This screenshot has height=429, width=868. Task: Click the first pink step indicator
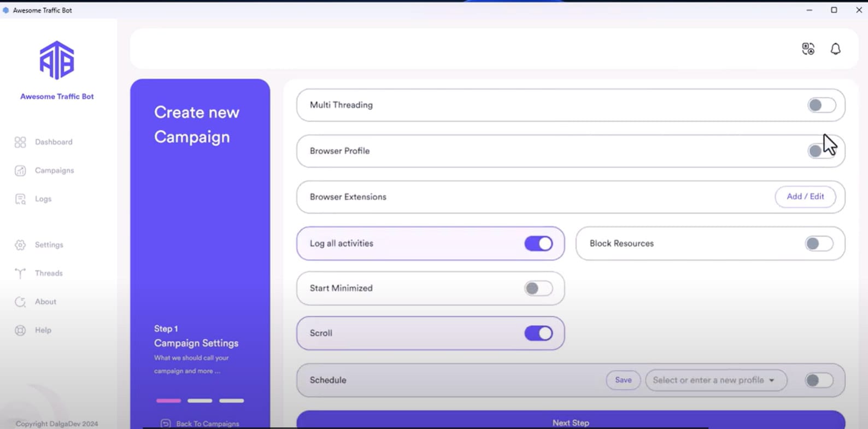click(168, 401)
